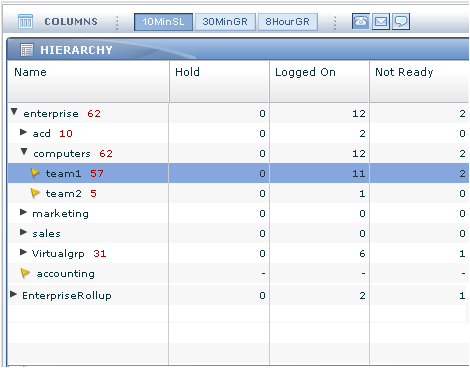Image resolution: width=470 pixels, height=368 pixels.
Task: Click the Hierarchy panel list icon
Action: tap(27, 50)
